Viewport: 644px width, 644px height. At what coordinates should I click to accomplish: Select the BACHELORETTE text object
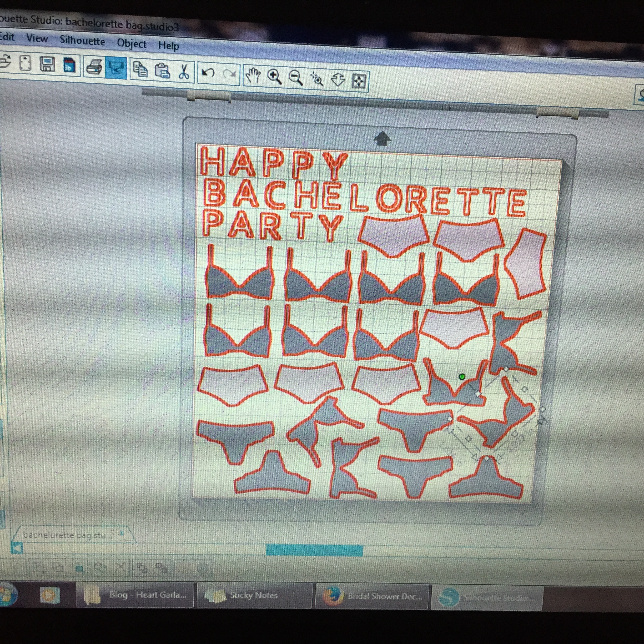pyautogui.click(x=365, y=197)
